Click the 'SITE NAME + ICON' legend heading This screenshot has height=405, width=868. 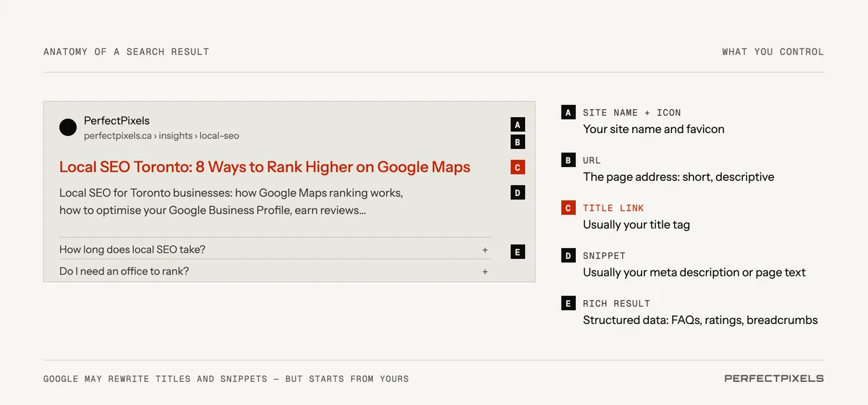pos(631,113)
